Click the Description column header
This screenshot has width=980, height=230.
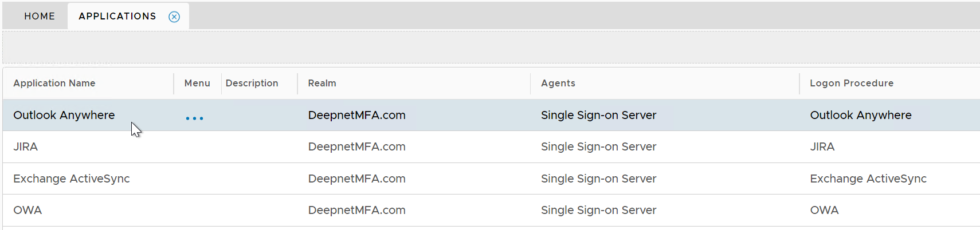coord(252,83)
